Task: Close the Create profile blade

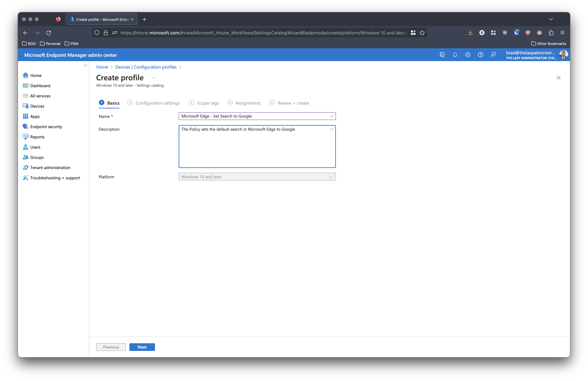Action: click(559, 78)
